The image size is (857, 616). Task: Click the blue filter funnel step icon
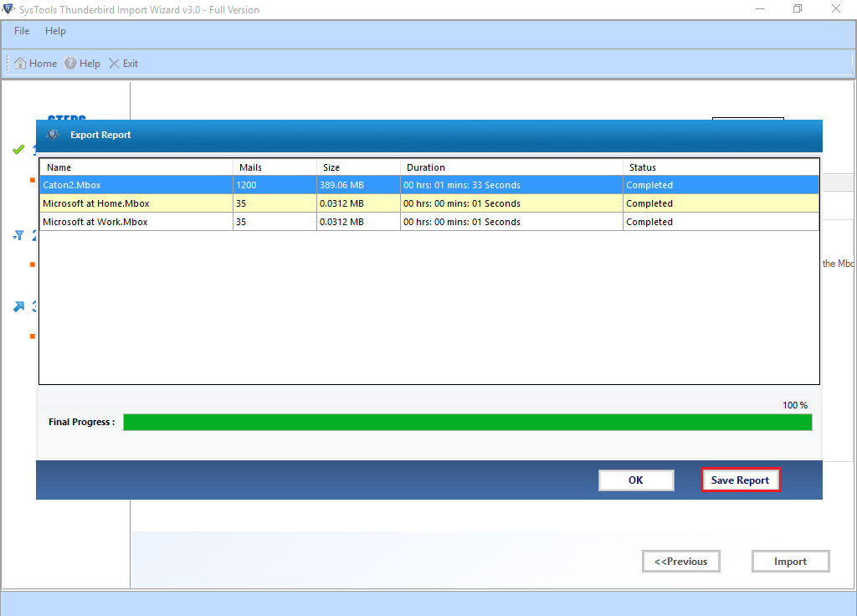click(18, 235)
